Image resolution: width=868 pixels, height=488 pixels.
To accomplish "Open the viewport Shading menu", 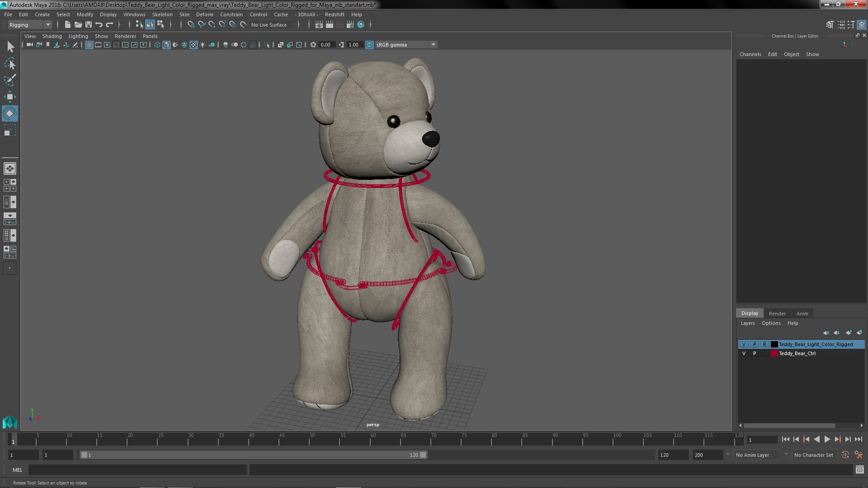I will coord(52,36).
